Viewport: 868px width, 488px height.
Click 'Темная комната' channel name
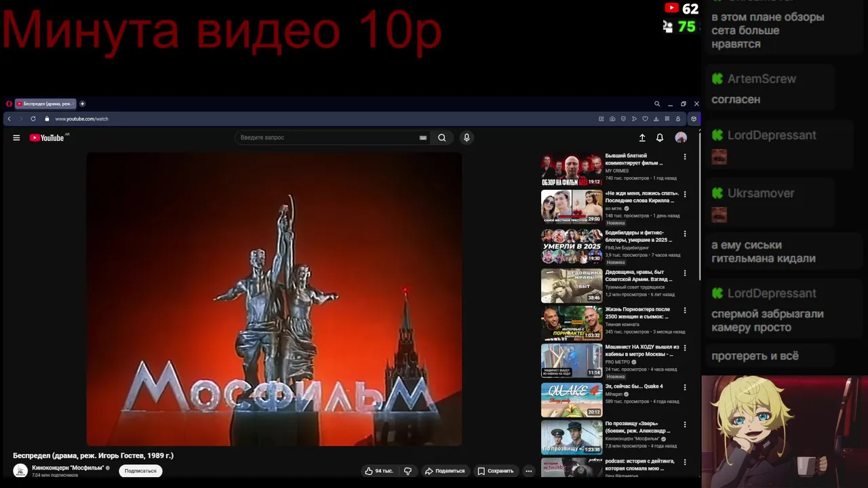click(x=623, y=324)
